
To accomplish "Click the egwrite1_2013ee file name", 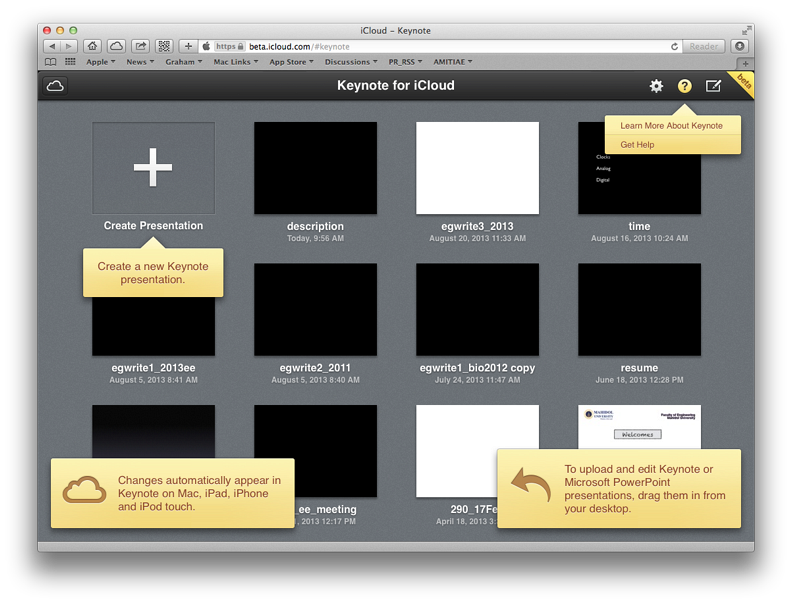I will [x=153, y=368].
